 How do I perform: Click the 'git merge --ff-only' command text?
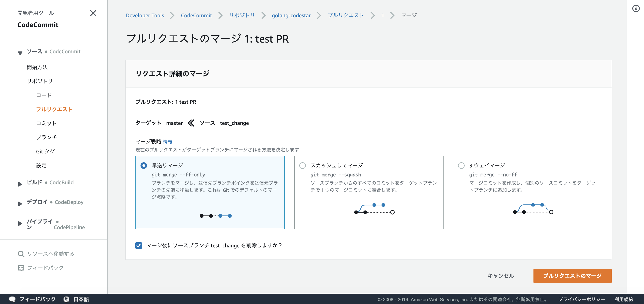click(x=178, y=175)
